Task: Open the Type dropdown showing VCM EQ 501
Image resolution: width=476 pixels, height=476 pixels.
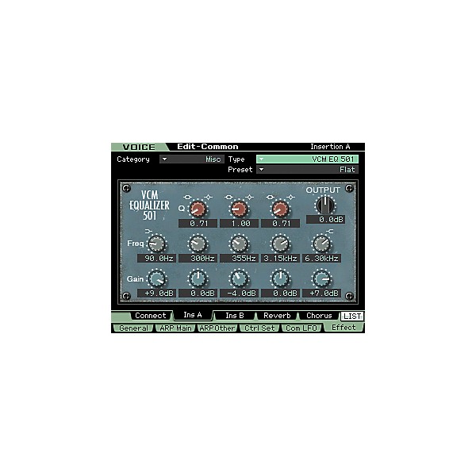Action: (x=307, y=159)
